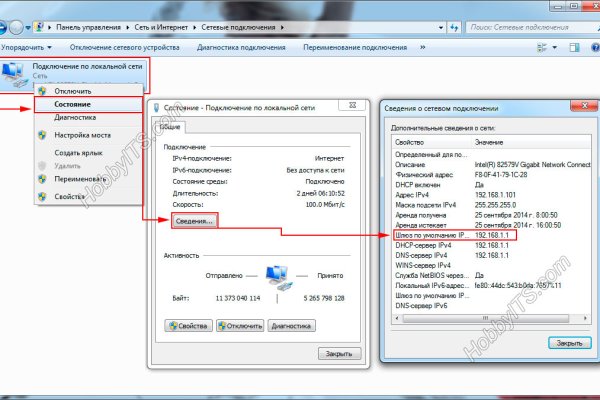The width and height of the screenshot is (600, 400).
Task: Click Отключение сетевого устройства in the toolbar
Action: (127, 46)
